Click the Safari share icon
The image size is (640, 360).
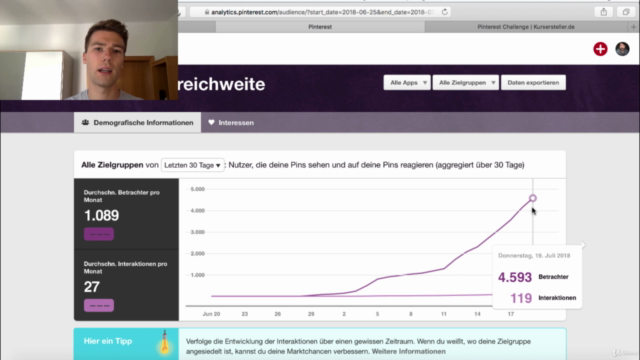603,12
